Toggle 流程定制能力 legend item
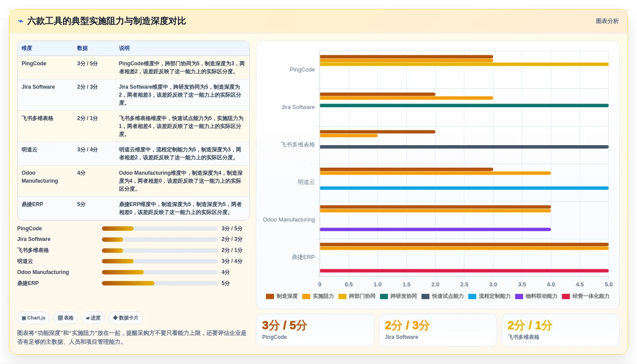Image resolution: width=637 pixels, height=364 pixels. pyautogui.click(x=489, y=296)
